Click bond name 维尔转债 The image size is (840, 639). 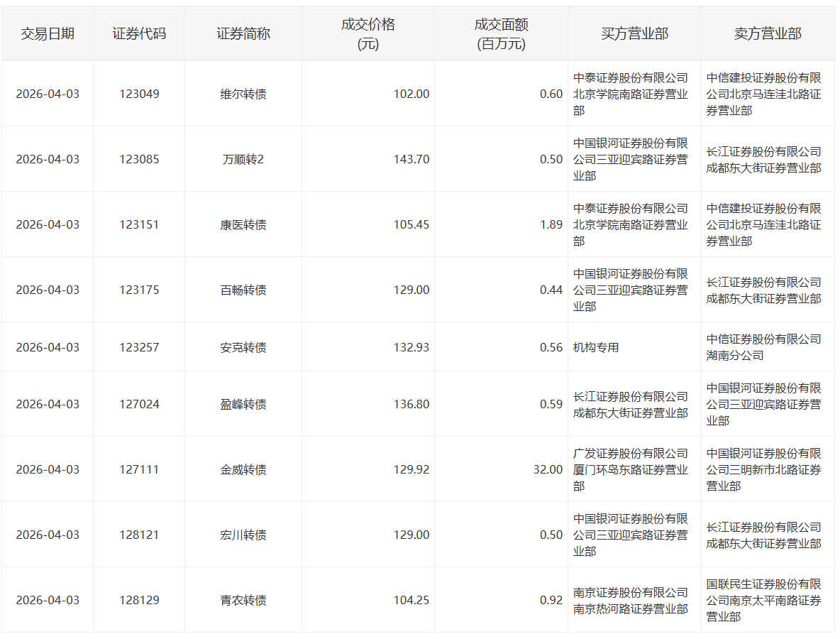pos(243,94)
